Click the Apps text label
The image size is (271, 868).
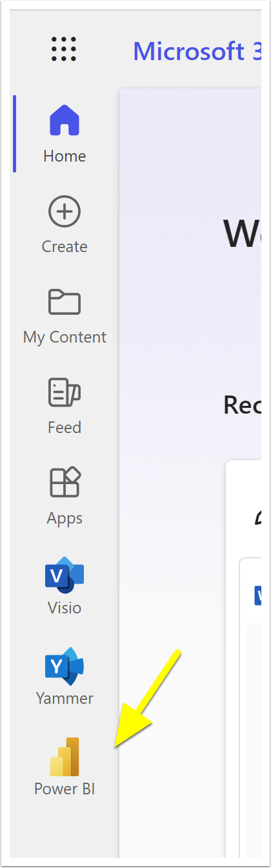[x=65, y=518]
